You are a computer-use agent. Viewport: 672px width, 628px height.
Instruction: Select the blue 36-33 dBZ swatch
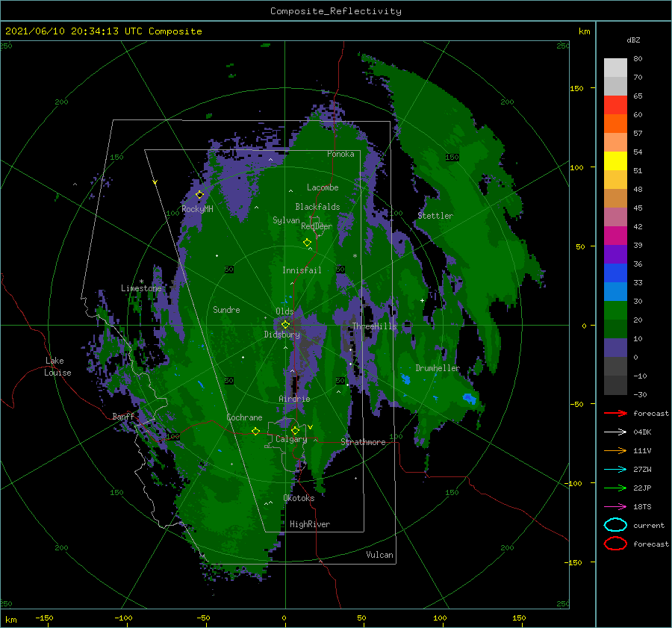coord(615,273)
